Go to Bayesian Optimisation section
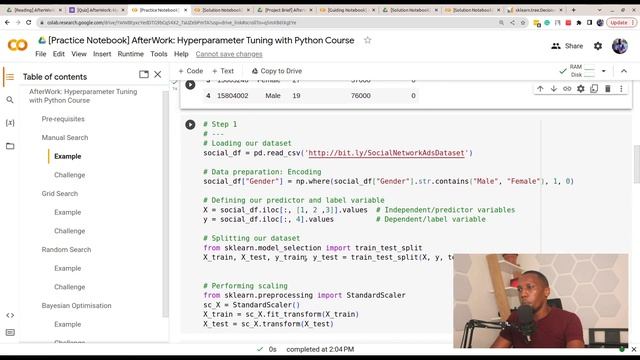The image size is (640, 360). pyautogui.click(x=76, y=306)
